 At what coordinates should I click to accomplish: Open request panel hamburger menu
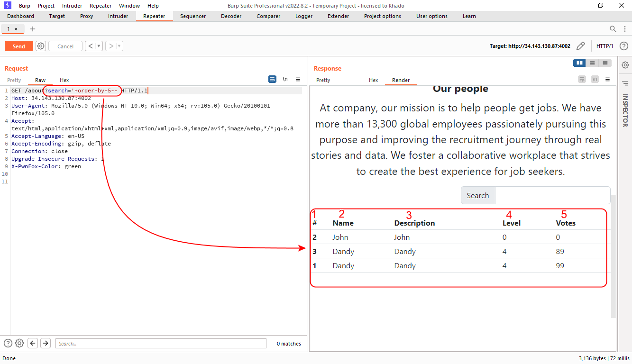pos(298,79)
